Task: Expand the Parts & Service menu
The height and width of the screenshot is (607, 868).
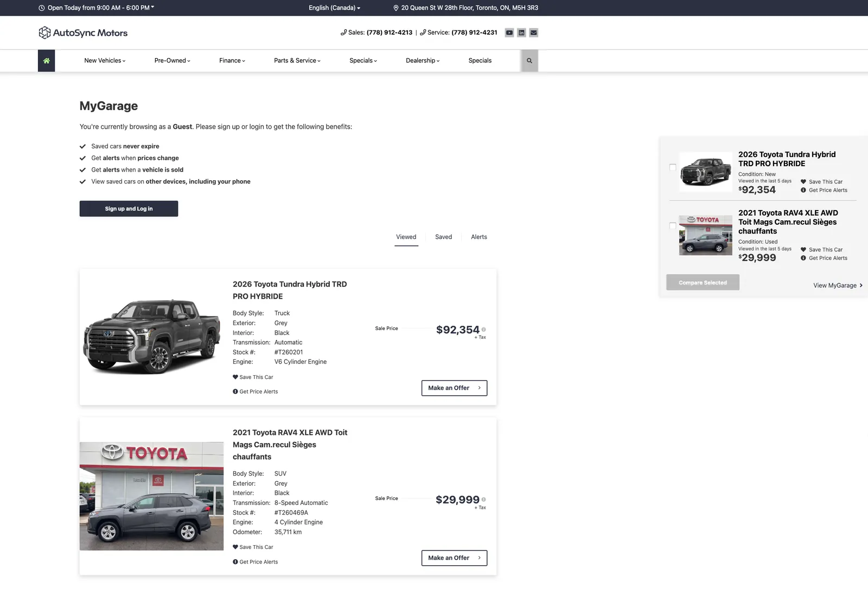Action: point(297,61)
